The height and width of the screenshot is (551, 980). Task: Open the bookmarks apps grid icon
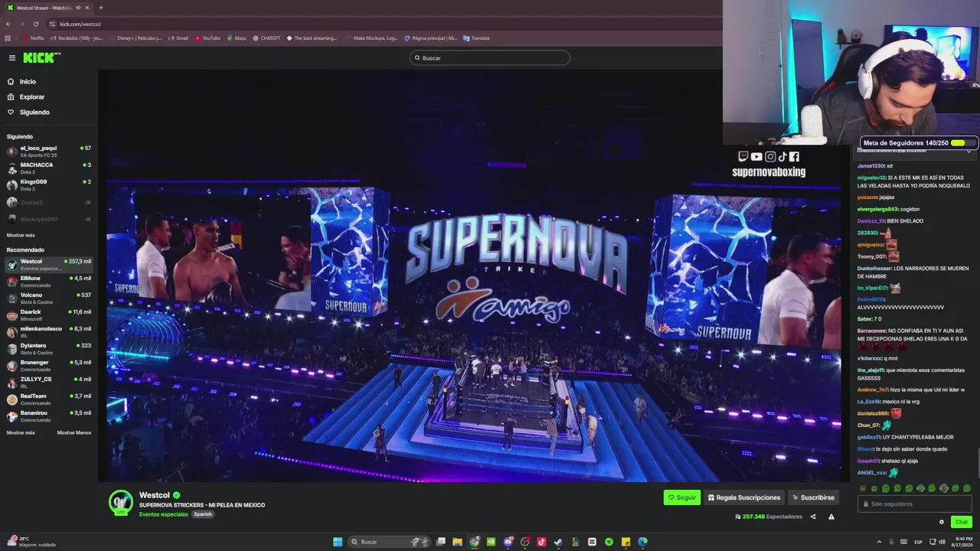[x=8, y=38]
